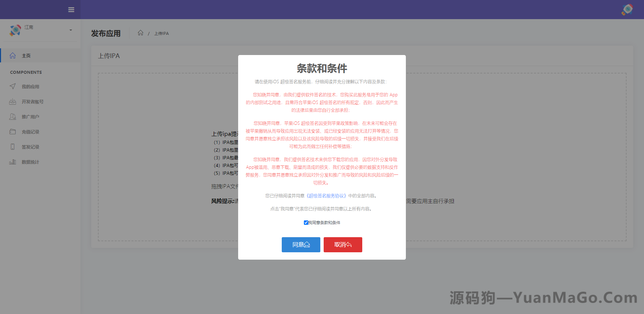The width and height of the screenshot is (644, 314).
Task: Click the envelope icon inside the 同意 button
Action: (x=308, y=245)
